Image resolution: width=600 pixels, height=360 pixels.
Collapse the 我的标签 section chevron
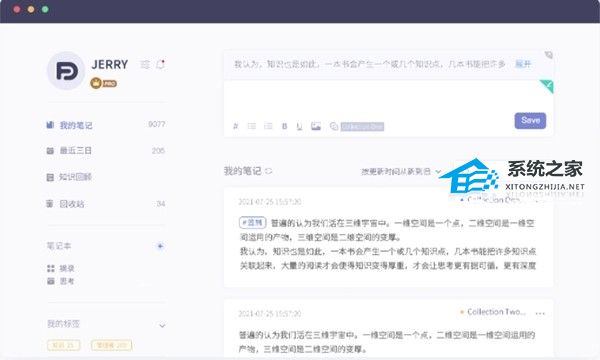[162, 326]
